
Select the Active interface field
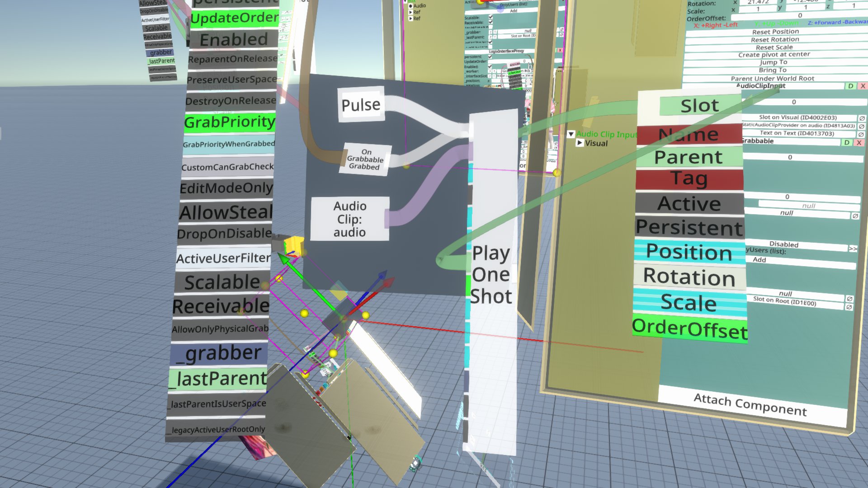(x=689, y=204)
